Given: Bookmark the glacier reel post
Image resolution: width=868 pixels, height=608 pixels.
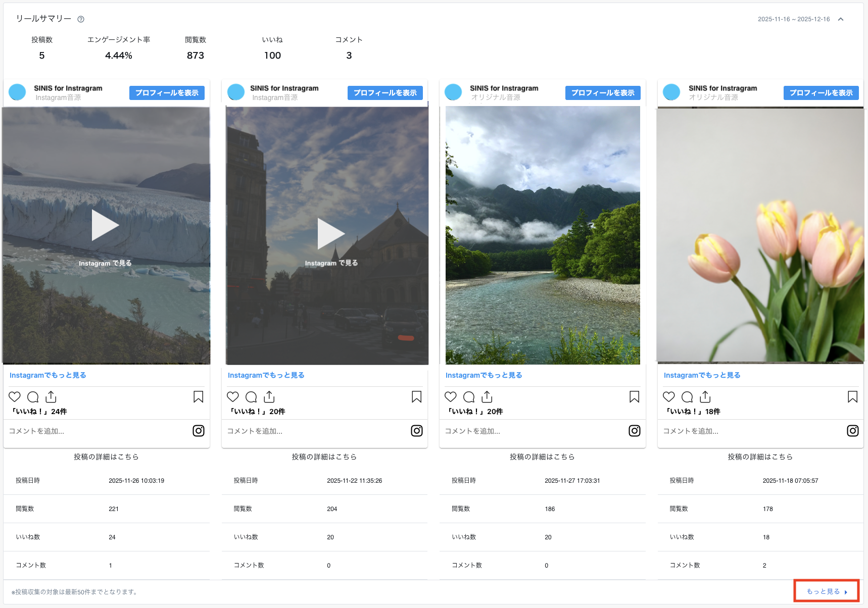Looking at the screenshot, I should 199,397.
